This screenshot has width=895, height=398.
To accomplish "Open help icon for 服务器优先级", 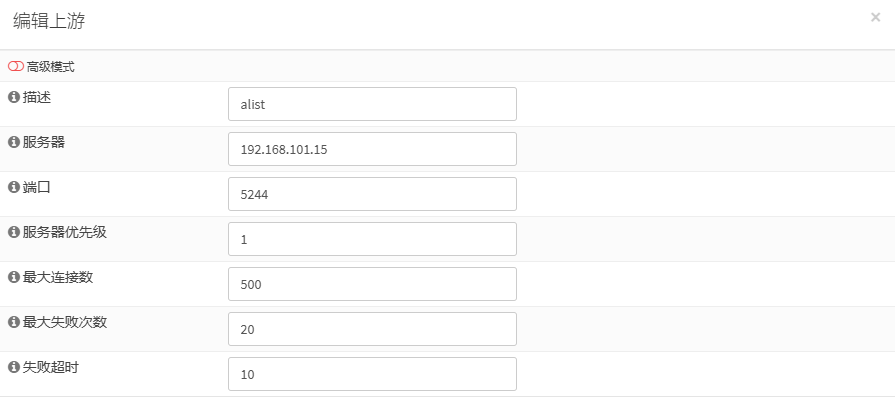I will point(14,232).
